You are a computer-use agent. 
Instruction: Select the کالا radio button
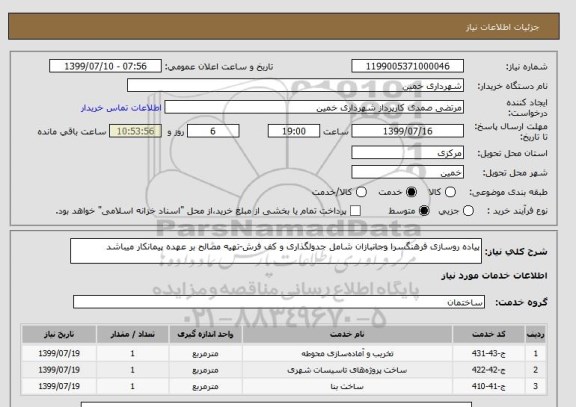tap(450, 192)
